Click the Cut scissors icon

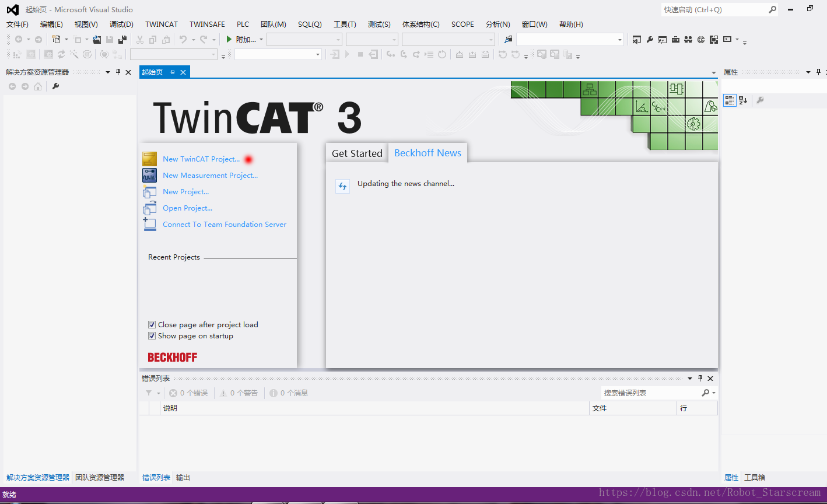[139, 40]
